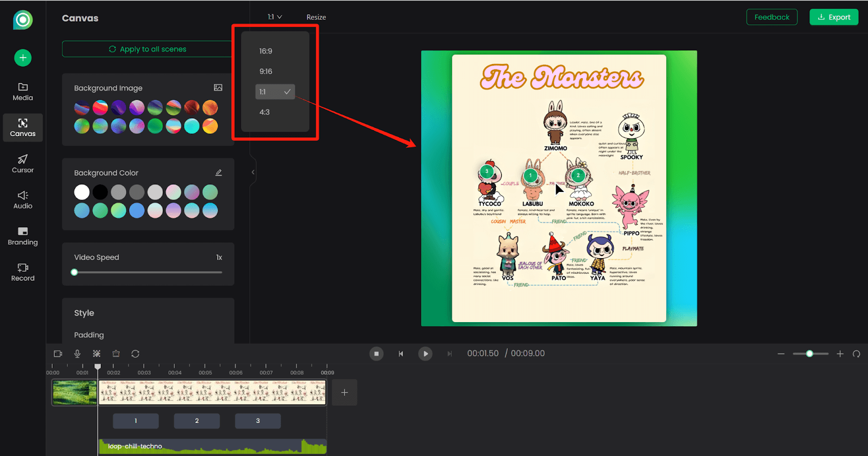Apply to all scenes button
This screenshot has height=456, width=868.
[x=148, y=49]
